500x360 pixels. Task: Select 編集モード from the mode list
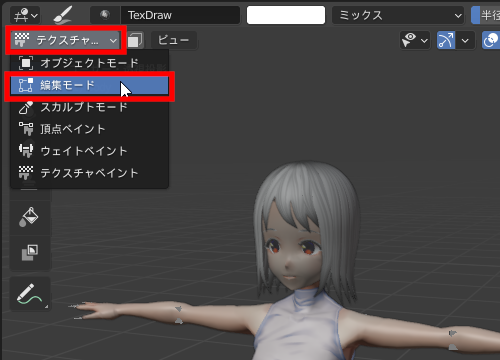pos(89,85)
